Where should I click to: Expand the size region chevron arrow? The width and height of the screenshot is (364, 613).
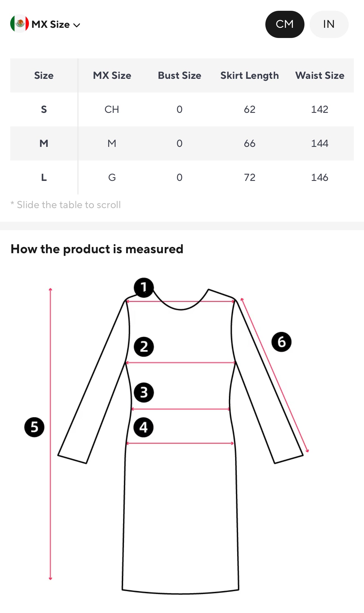[77, 25]
